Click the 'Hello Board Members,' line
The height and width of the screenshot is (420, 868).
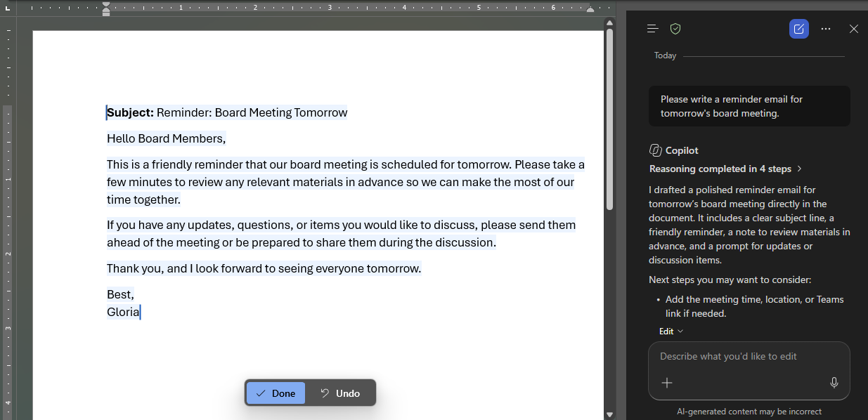(167, 138)
